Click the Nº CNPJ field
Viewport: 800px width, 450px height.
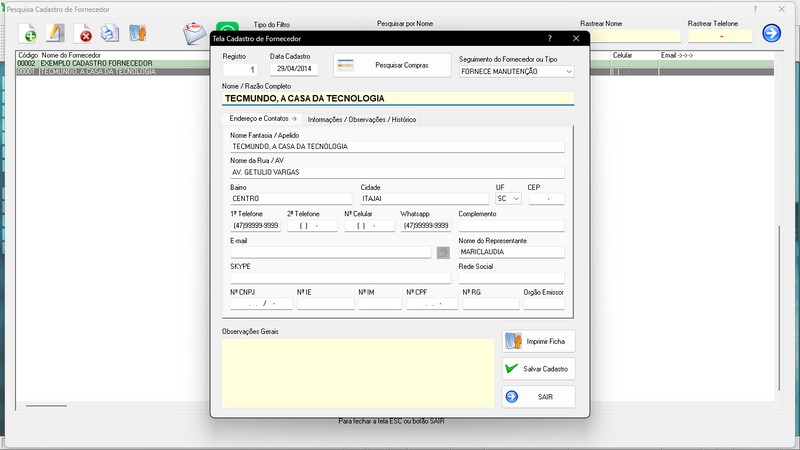click(x=261, y=304)
